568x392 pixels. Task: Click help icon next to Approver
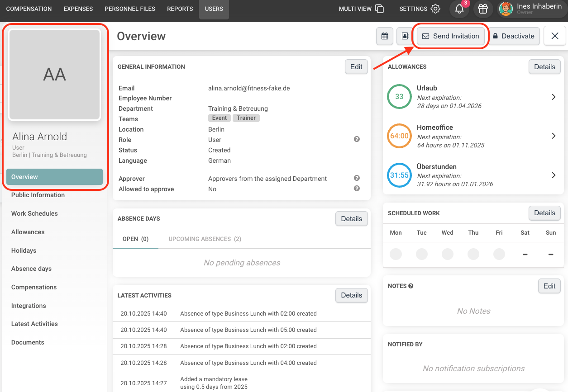tap(357, 178)
